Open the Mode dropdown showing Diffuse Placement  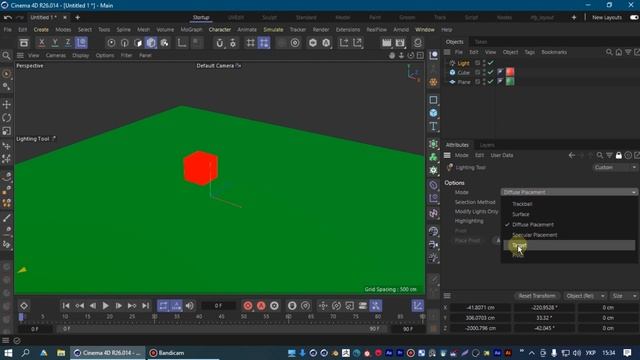click(569, 192)
